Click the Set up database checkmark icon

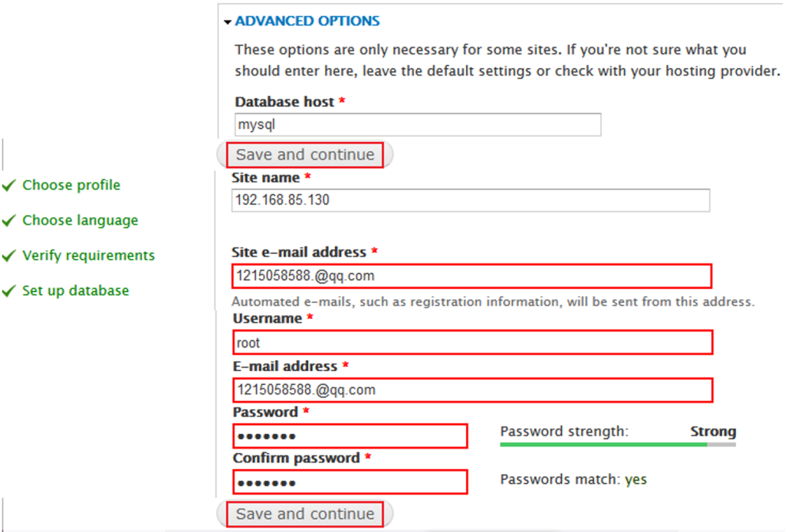click(x=9, y=291)
